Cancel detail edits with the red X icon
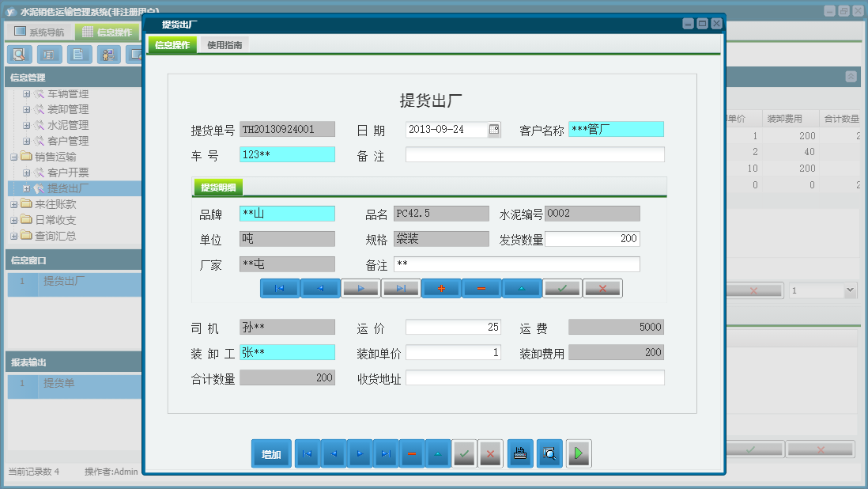 pos(602,288)
